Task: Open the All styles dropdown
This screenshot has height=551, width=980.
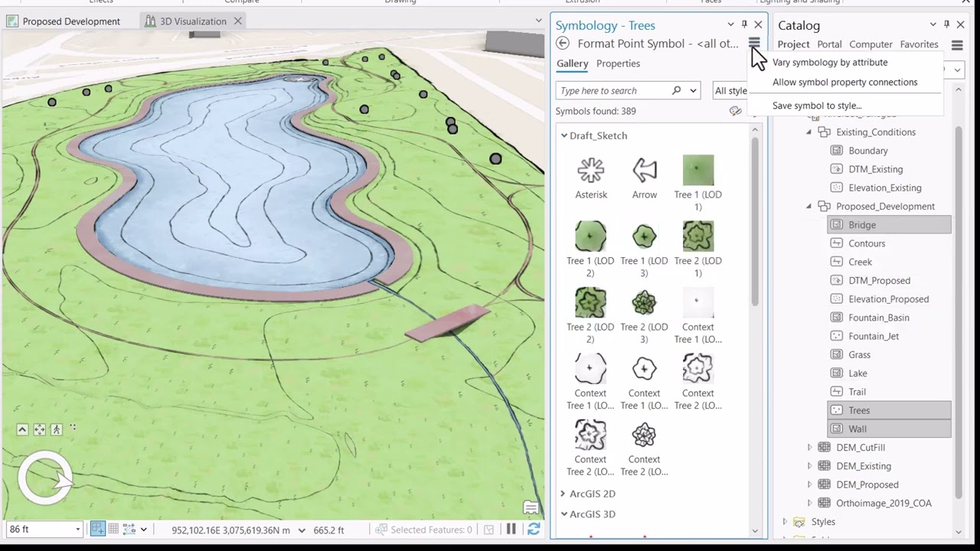Action: coord(730,90)
